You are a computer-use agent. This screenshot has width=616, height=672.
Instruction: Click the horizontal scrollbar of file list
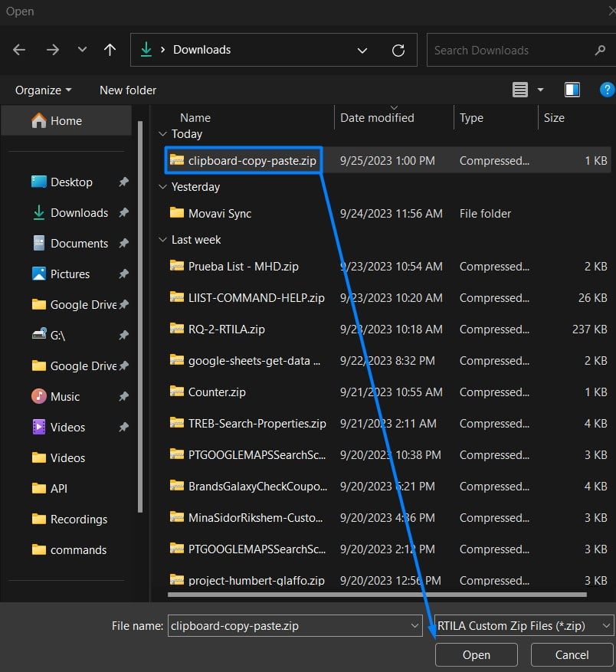[x=377, y=595]
